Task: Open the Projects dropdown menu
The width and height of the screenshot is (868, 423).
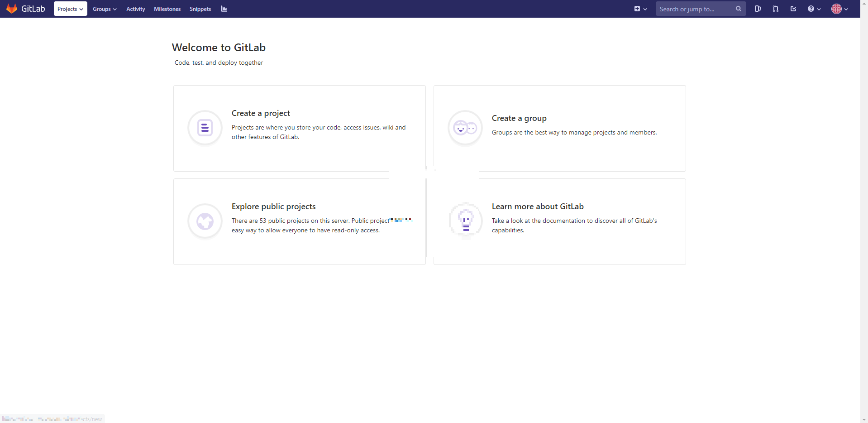Action: (70, 9)
